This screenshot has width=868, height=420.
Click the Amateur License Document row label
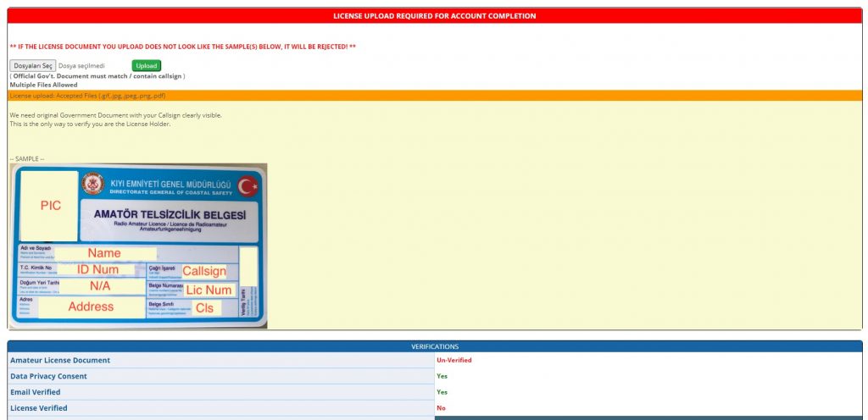tap(60, 360)
